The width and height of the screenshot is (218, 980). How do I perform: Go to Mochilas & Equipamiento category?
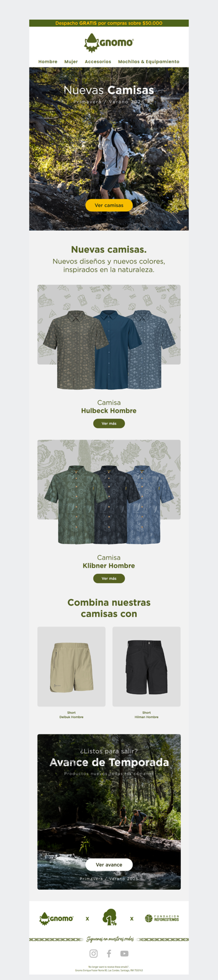[x=149, y=62]
